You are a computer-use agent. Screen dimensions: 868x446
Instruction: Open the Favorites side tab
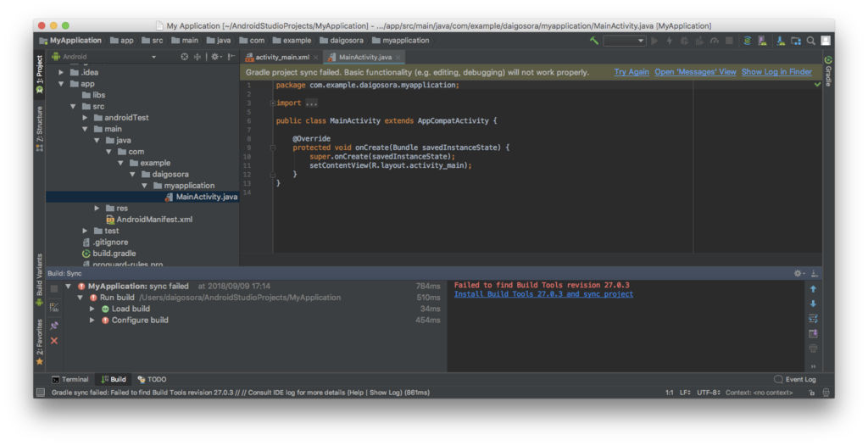coord(39,342)
